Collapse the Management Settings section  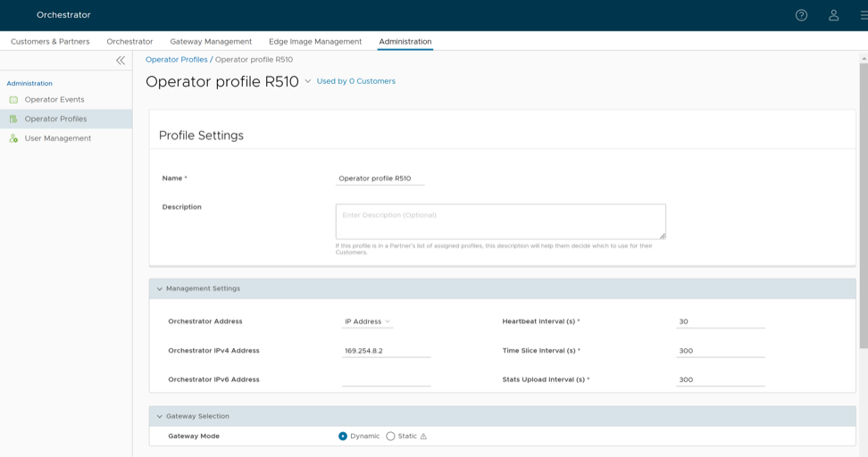(x=160, y=289)
